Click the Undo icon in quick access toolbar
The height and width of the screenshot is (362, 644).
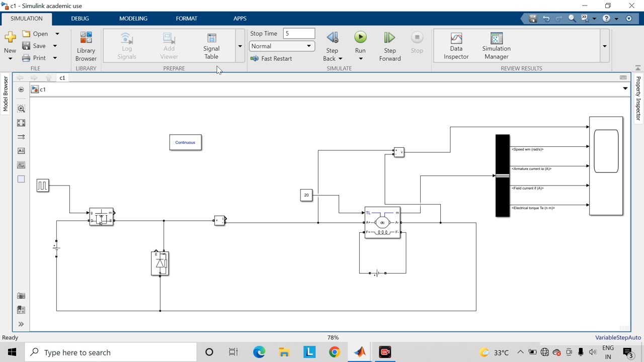(x=546, y=19)
